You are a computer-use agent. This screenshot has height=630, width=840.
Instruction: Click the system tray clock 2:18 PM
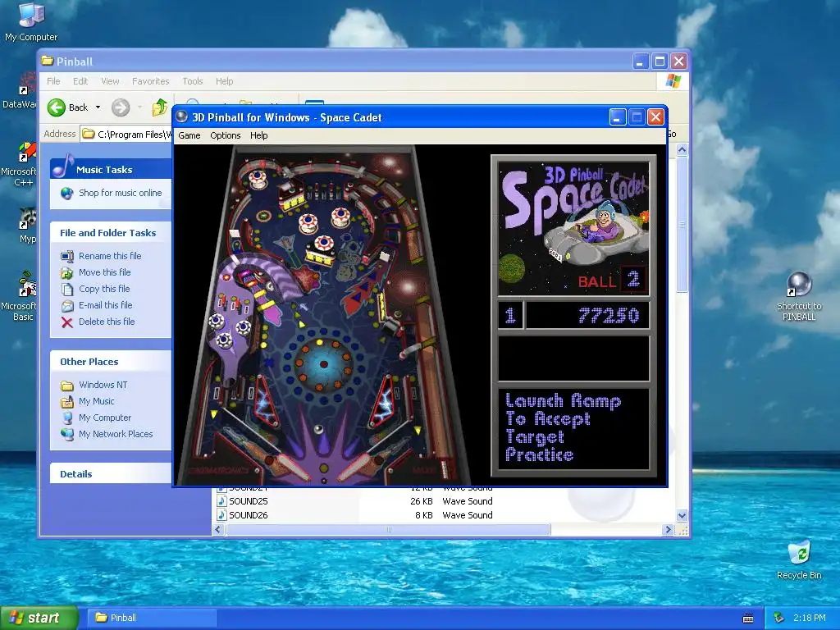(809, 618)
